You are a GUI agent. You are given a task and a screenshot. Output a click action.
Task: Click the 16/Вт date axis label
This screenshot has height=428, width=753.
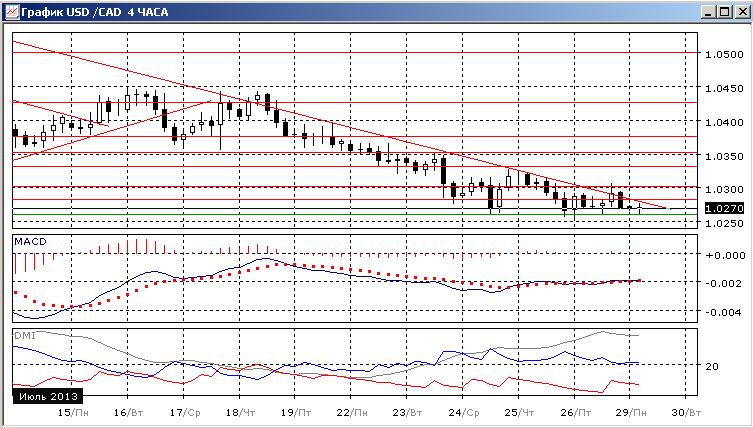tap(129, 413)
